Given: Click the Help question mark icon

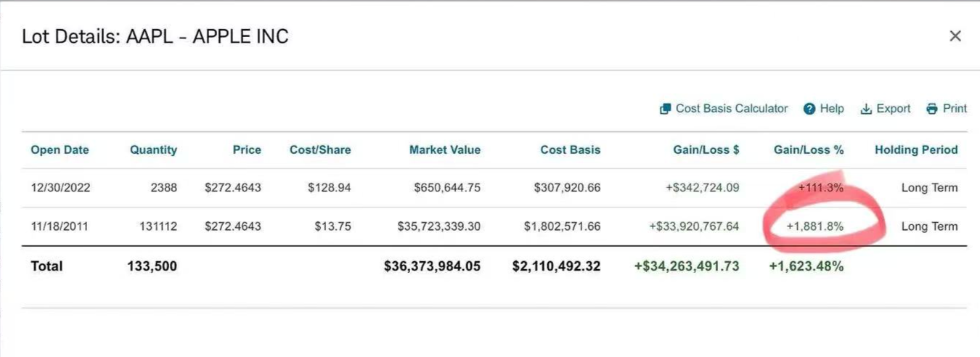Looking at the screenshot, I should 809,109.
